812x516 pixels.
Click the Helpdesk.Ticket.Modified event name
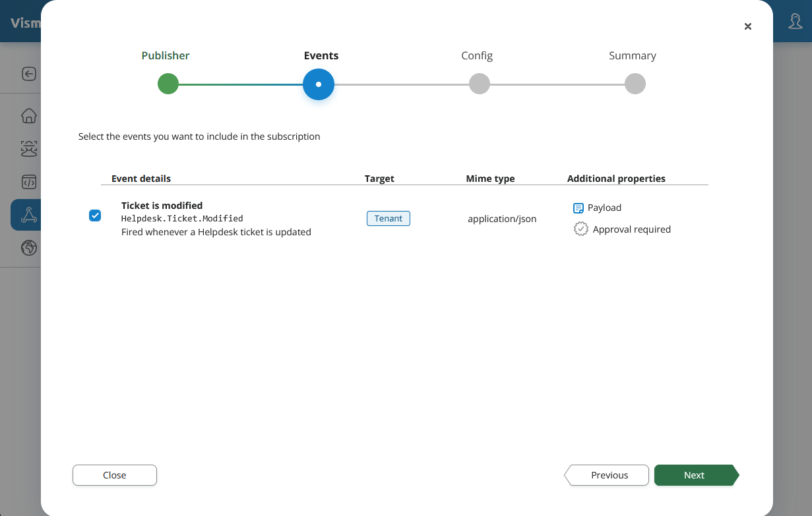182,218
